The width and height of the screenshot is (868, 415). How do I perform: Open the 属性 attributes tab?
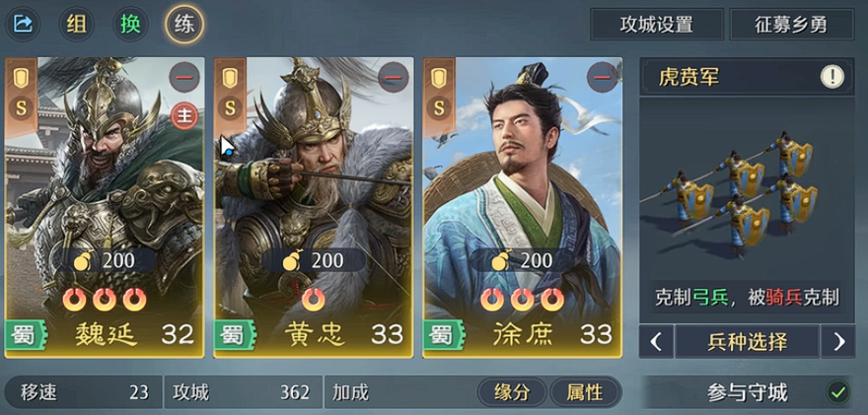coord(585,392)
